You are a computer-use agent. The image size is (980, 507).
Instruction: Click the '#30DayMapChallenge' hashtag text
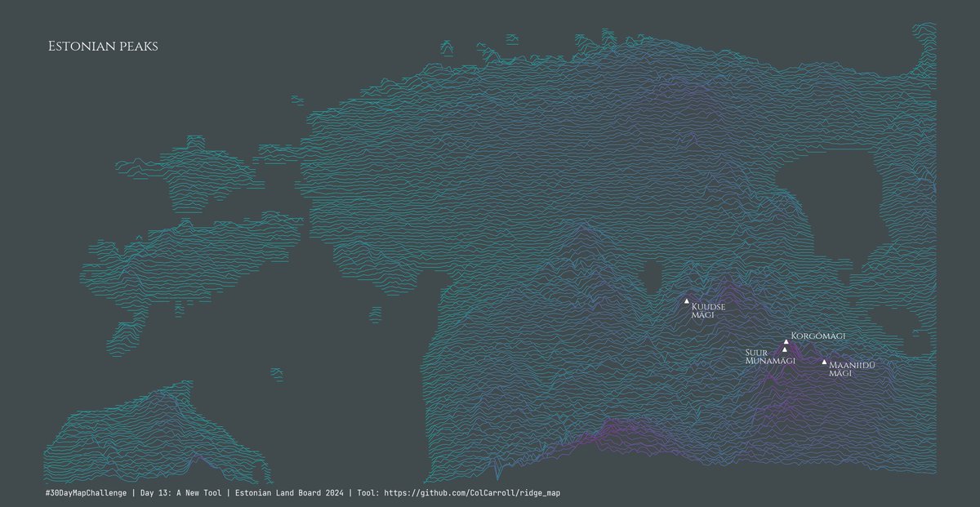[87, 493]
